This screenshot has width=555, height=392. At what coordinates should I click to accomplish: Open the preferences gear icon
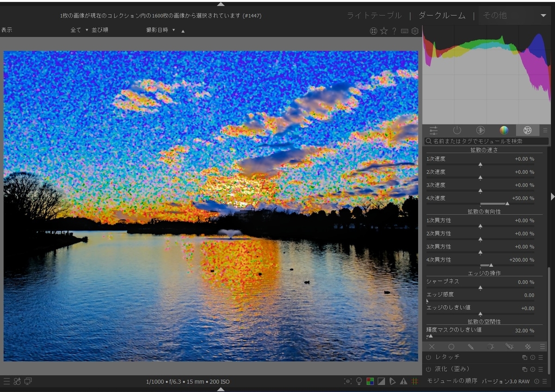pos(415,31)
